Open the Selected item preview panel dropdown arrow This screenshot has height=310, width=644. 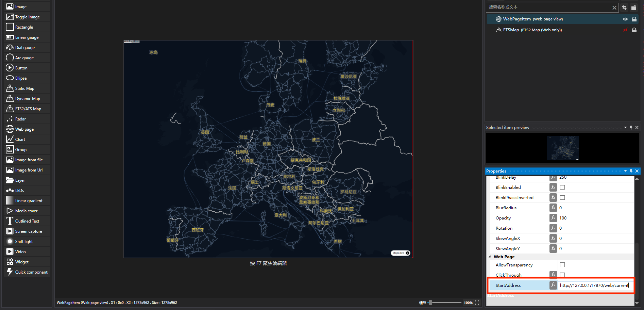[625, 127]
